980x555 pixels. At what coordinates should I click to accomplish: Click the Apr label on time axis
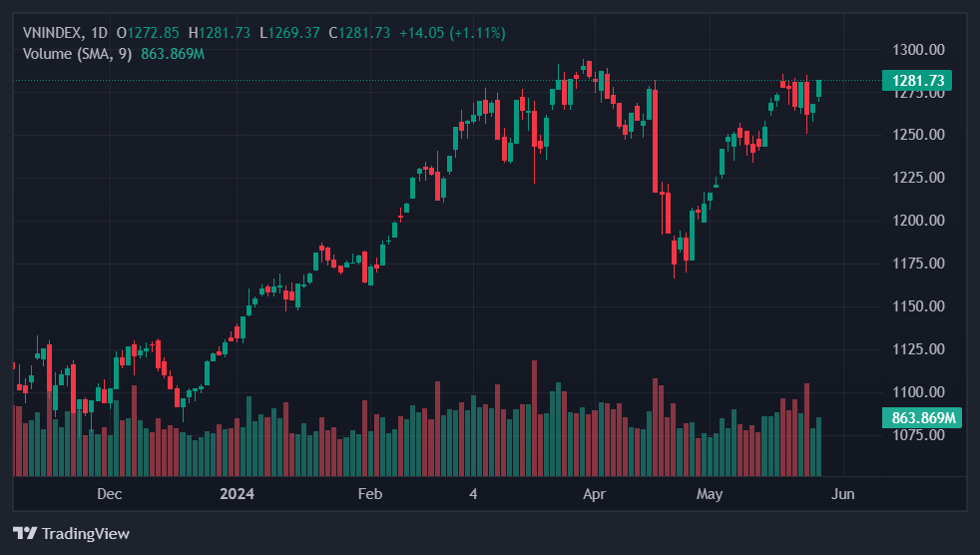pos(595,494)
